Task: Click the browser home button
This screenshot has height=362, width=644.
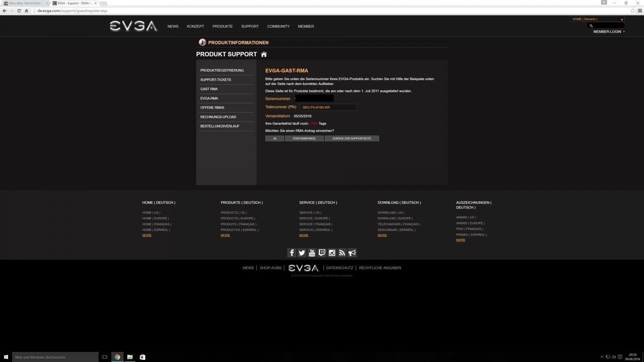Action: pyautogui.click(x=26, y=11)
